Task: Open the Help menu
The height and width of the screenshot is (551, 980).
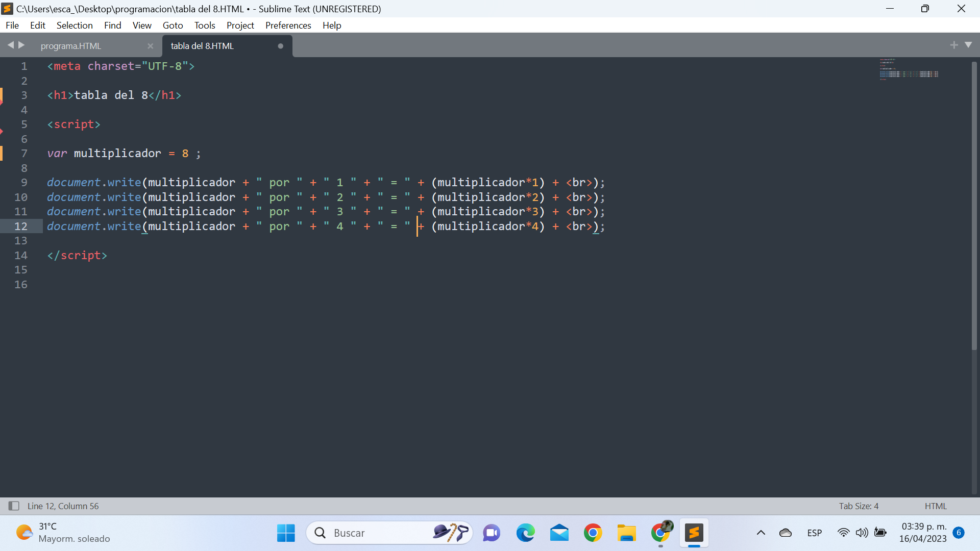Action: (332, 26)
